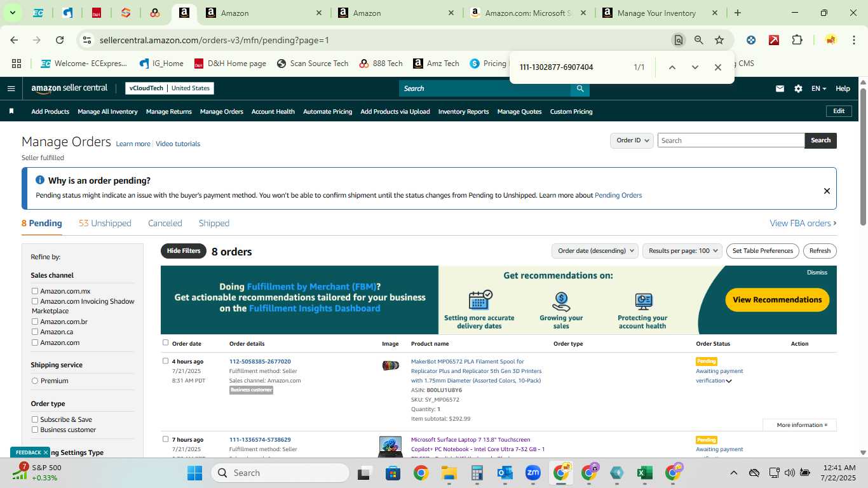This screenshot has height=488, width=868.
Task: Open the Results per page dropdown
Action: 682,251
